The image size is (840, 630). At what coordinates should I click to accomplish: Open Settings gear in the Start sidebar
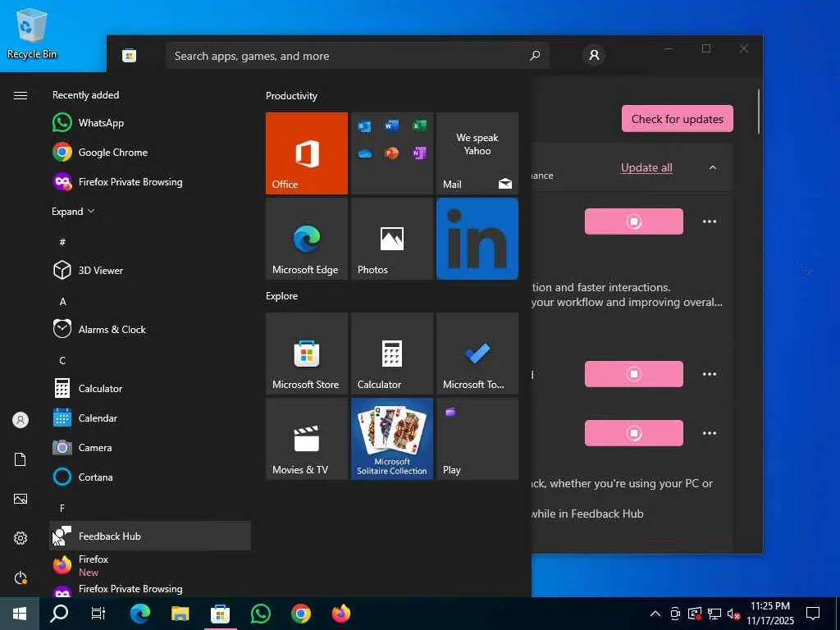(21, 538)
